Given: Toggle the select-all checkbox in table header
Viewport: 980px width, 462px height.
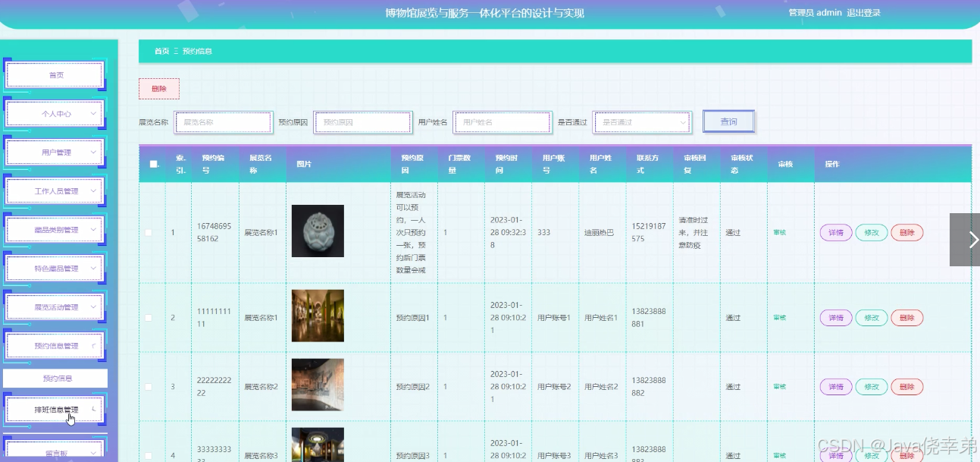Looking at the screenshot, I should pos(154,164).
